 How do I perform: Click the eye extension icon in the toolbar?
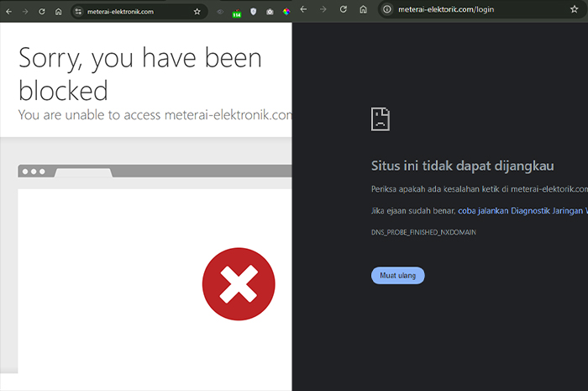[220, 12]
